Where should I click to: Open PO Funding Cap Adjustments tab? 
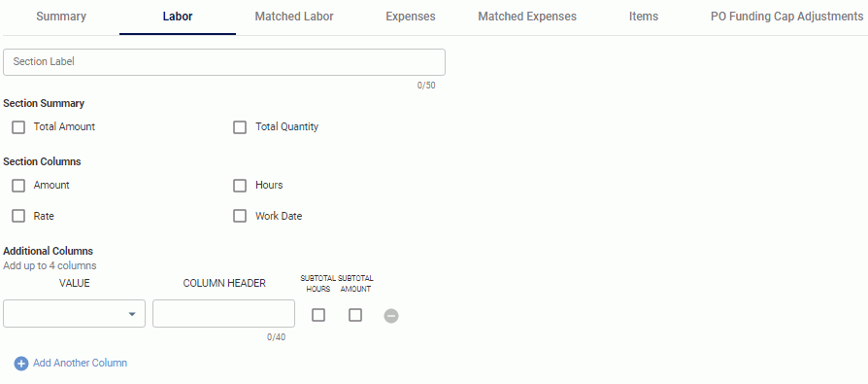[786, 17]
